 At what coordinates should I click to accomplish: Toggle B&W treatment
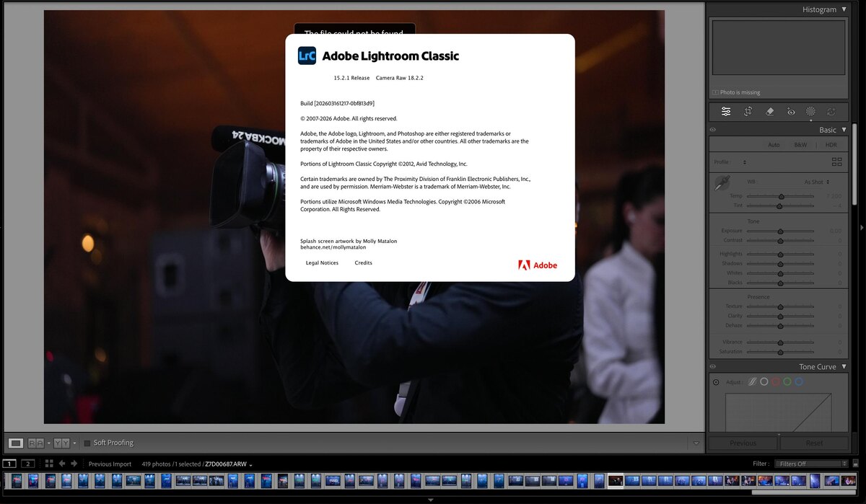[800, 145]
